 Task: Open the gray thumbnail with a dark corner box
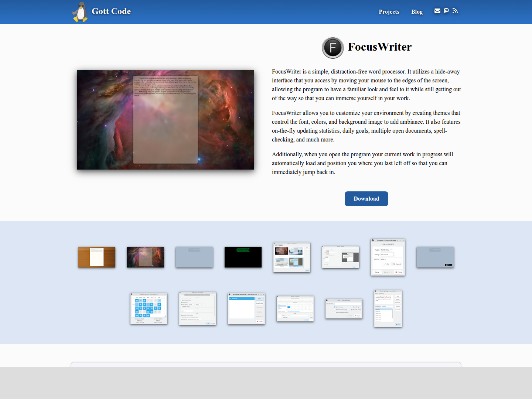[x=435, y=257]
